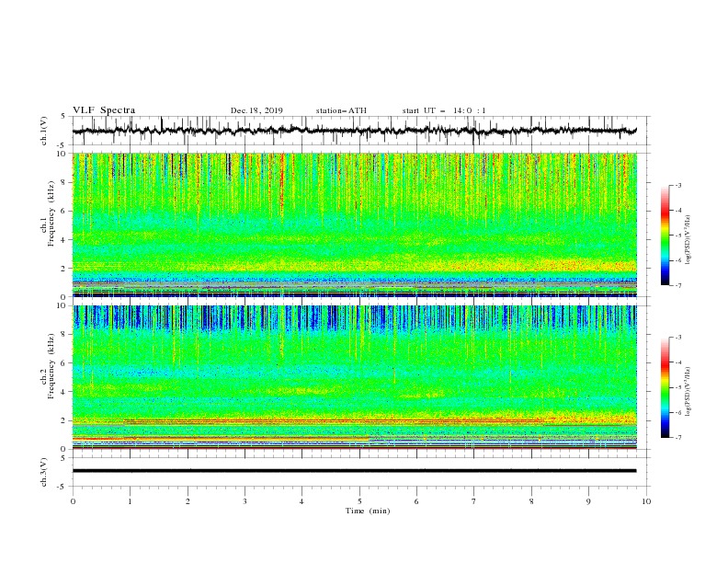Click the "-7" label on ch.1 colorbar

(x=678, y=285)
